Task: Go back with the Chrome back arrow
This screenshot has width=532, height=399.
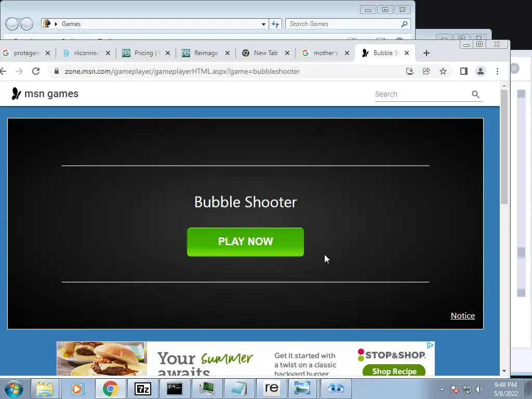Action: 4,71
